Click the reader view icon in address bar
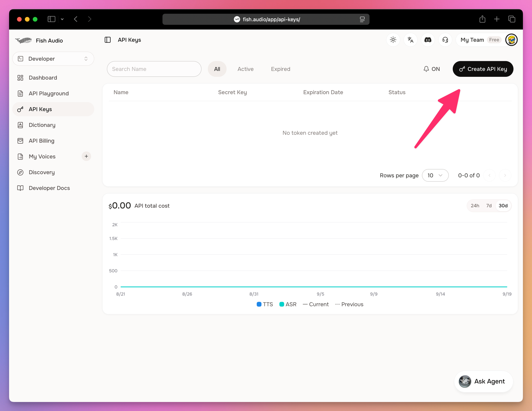Viewport: 532px width, 411px height. click(362, 19)
